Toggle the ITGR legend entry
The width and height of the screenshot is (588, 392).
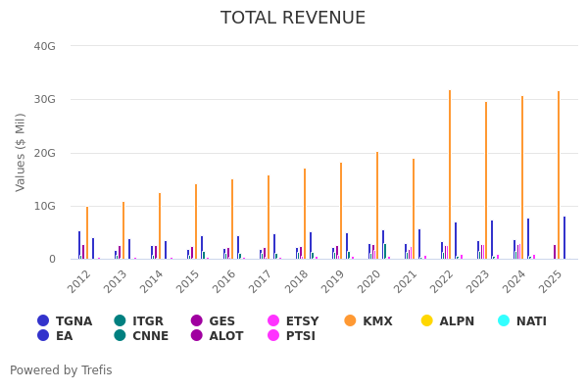[120, 320]
